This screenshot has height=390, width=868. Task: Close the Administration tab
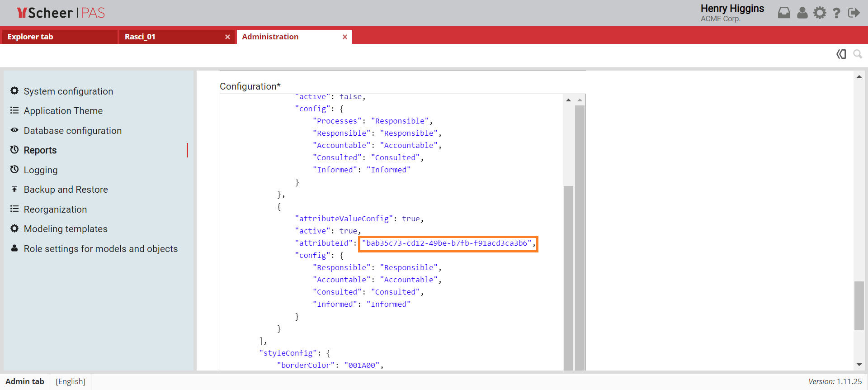345,37
